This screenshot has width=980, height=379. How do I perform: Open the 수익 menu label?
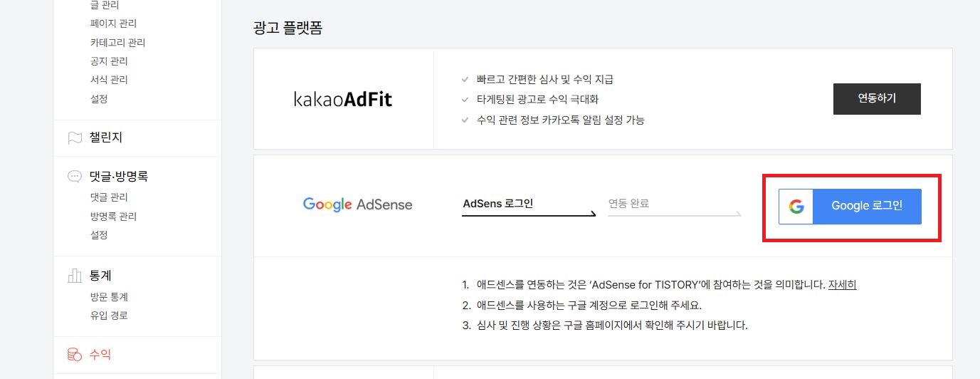(x=100, y=354)
